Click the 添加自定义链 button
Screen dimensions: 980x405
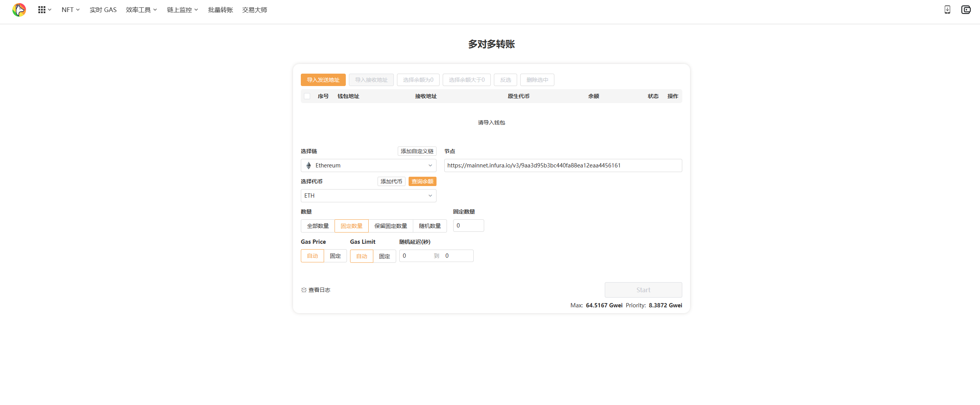(417, 151)
